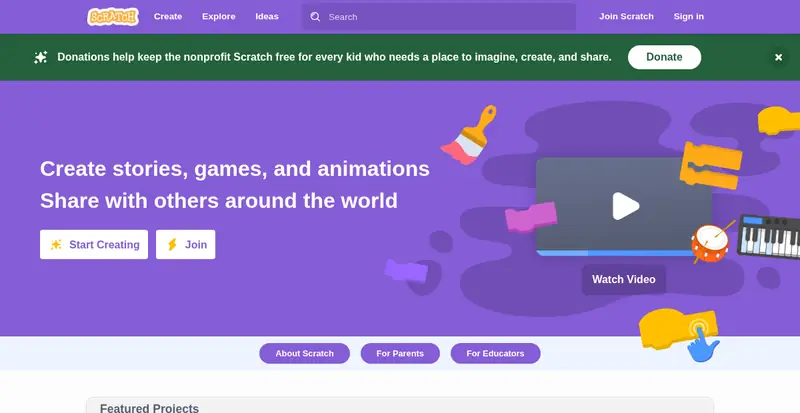This screenshot has height=413, width=800.
Task: Click the Join button with lightning bolt
Action: point(186,245)
